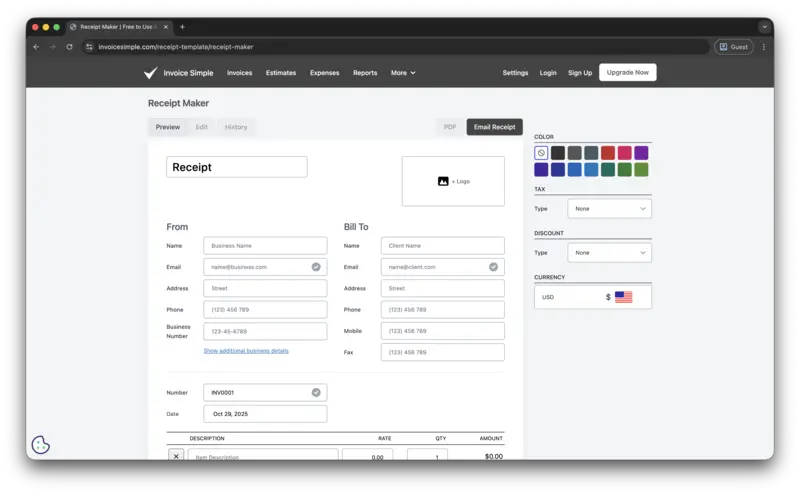Screen dimensions: 800x494
Task: Go to Invoices in the top navigation
Action: coord(239,73)
